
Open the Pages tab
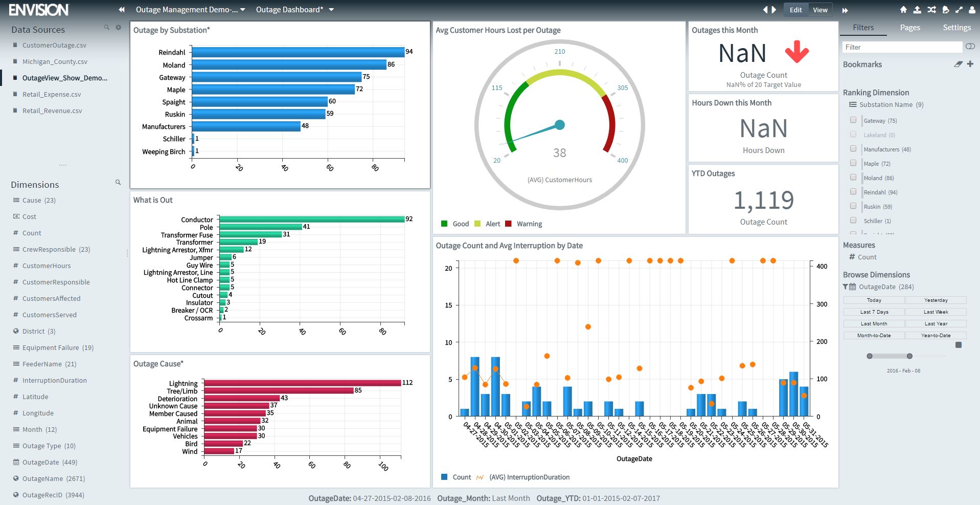[x=910, y=28]
